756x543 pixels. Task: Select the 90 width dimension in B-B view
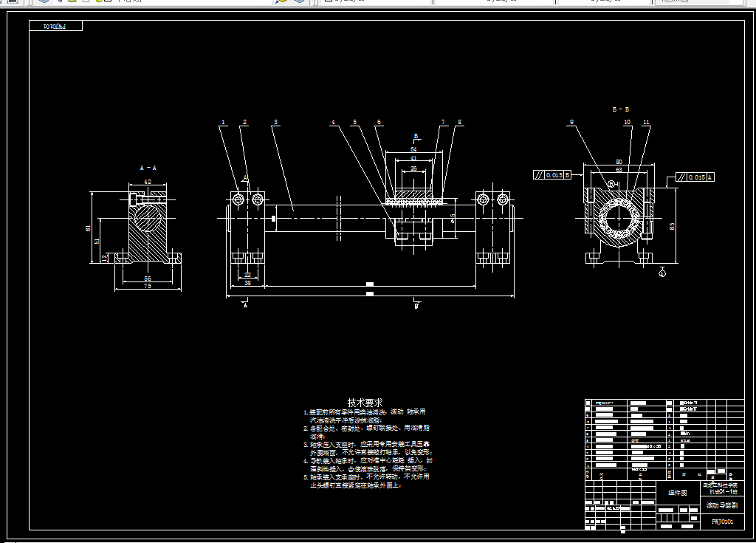(619, 162)
